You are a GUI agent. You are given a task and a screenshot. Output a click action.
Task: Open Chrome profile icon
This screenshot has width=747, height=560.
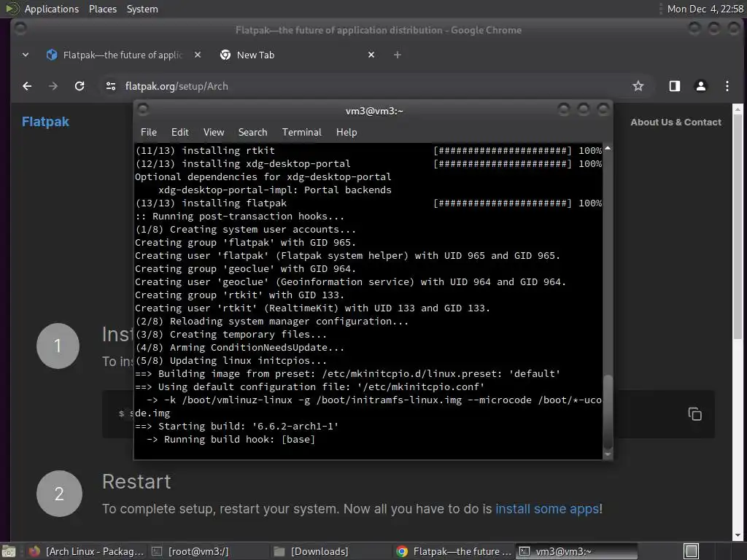tap(701, 86)
